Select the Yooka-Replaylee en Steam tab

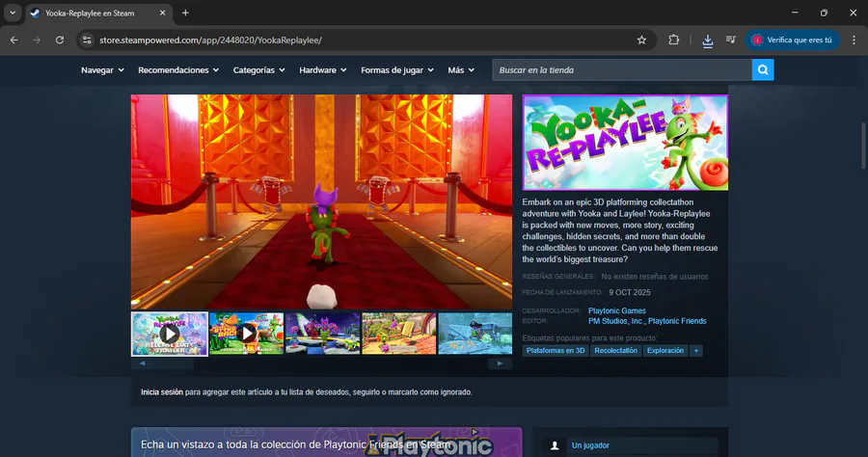(x=99, y=13)
